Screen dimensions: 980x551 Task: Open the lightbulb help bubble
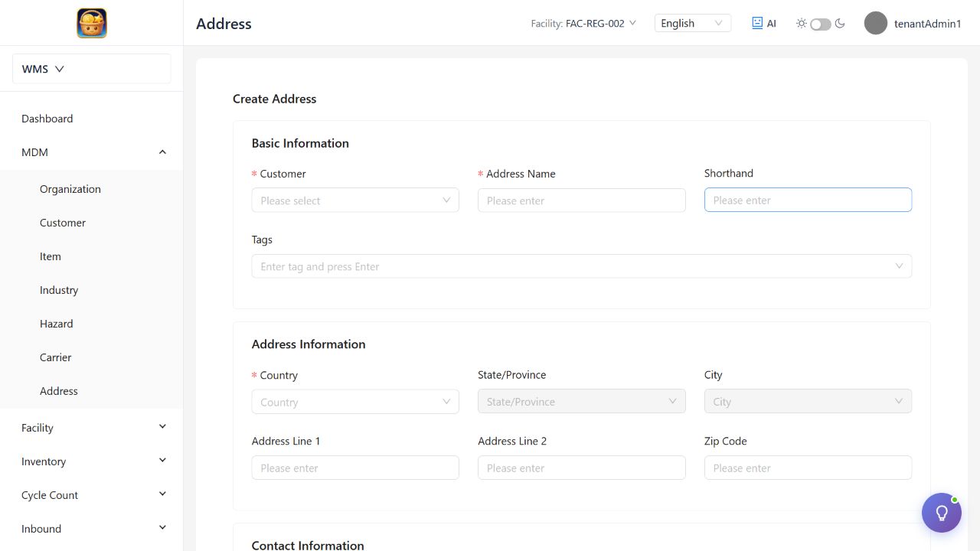point(942,513)
